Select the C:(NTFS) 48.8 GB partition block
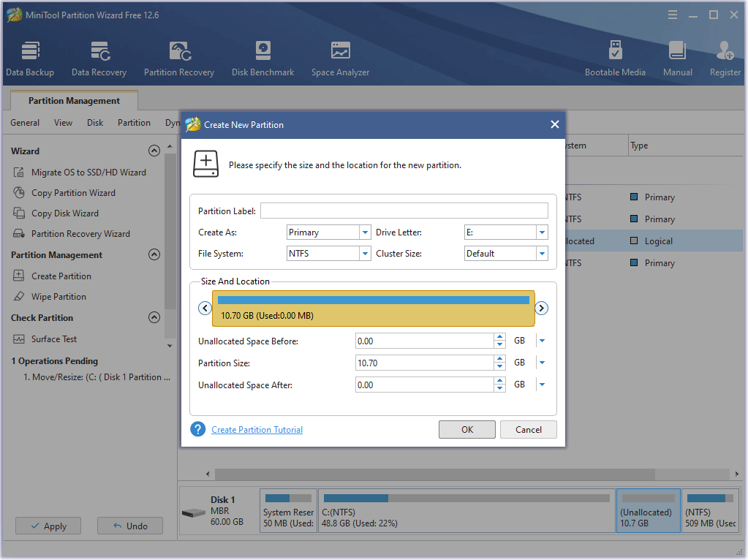748x560 pixels. (466, 510)
